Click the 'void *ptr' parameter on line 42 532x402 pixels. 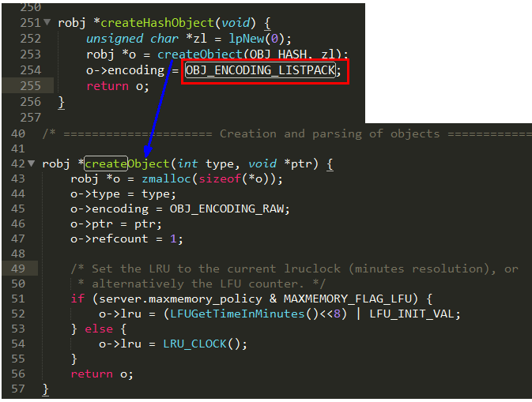click(280, 163)
